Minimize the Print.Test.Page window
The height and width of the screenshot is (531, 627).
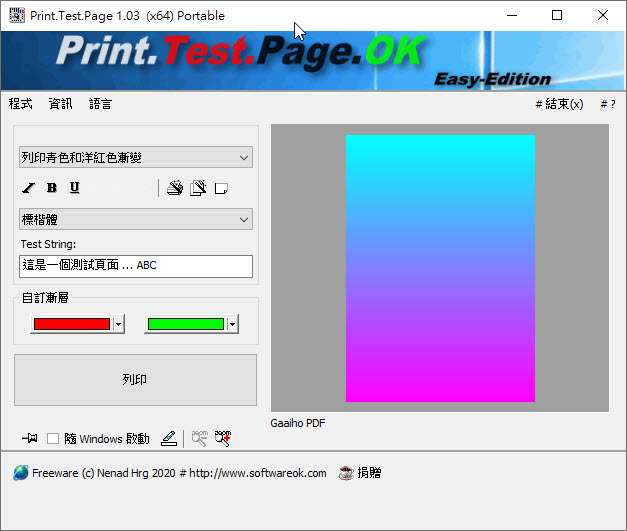click(512, 16)
